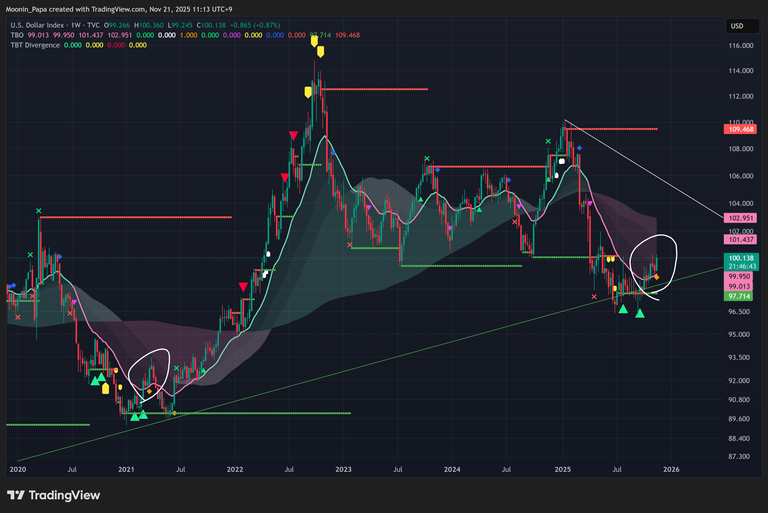Click the rightmost green up-triangle in late 2025
The width and height of the screenshot is (768, 513).
point(640,314)
